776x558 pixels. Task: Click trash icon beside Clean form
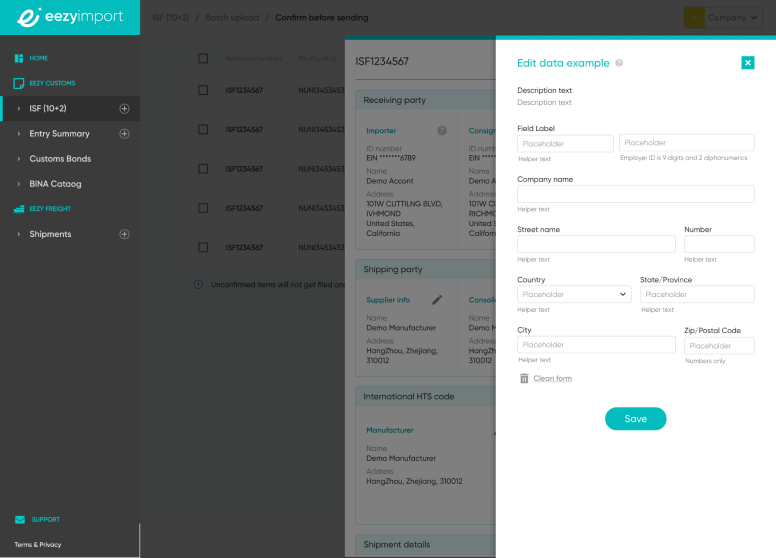click(x=524, y=378)
